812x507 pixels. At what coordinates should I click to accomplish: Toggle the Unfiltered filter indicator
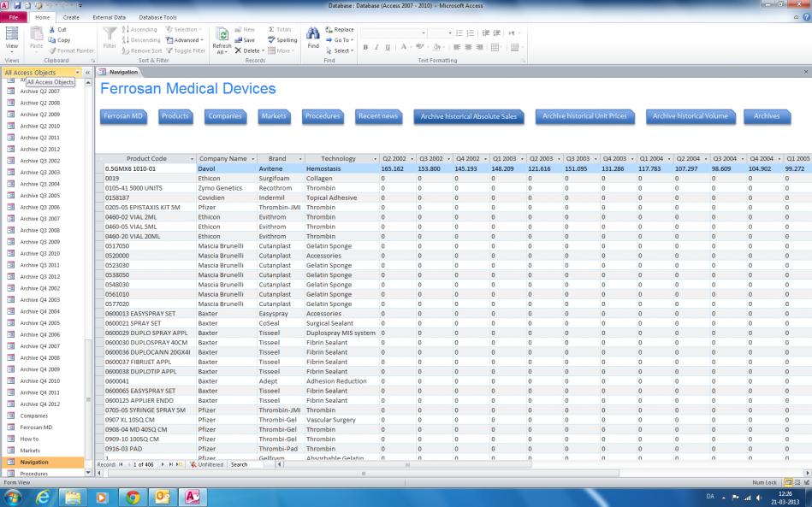[x=207, y=464]
